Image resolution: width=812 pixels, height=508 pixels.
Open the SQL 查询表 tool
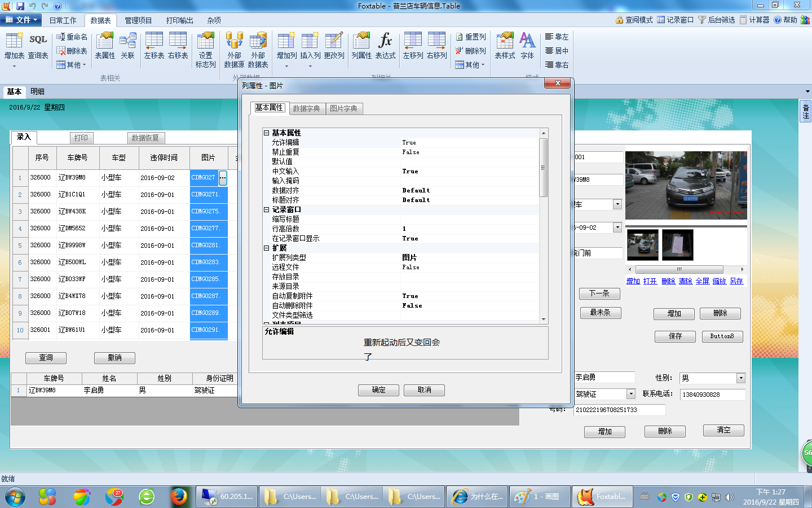click(x=38, y=46)
